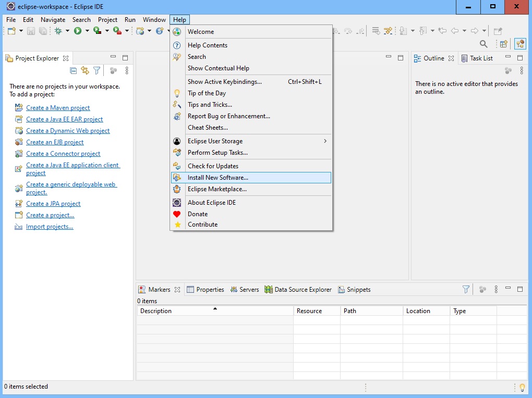Click the Open Perspective icon
This screenshot has width=532, height=398.
pyautogui.click(x=504, y=44)
